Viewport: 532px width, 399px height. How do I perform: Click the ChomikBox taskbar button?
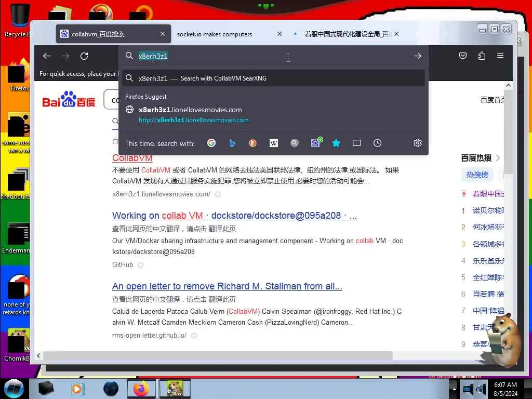(x=175, y=389)
